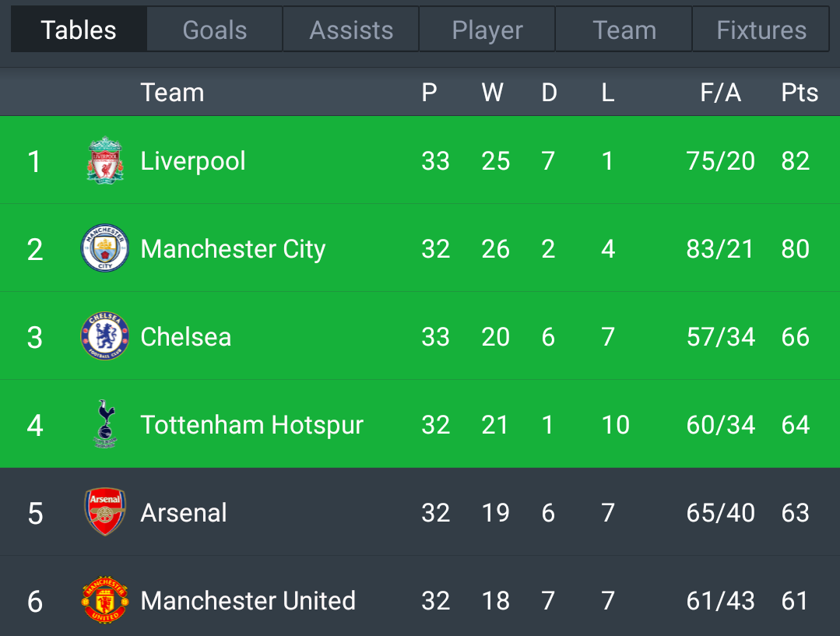Screen dimensions: 840x636
Task: Open Manchester United team name
Action: click(248, 601)
